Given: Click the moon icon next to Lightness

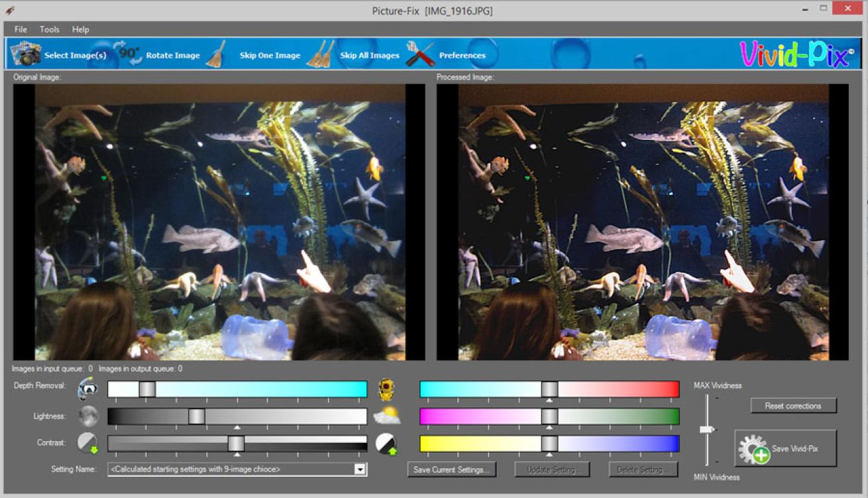Looking at the screenshot, I should pos(88,416).
